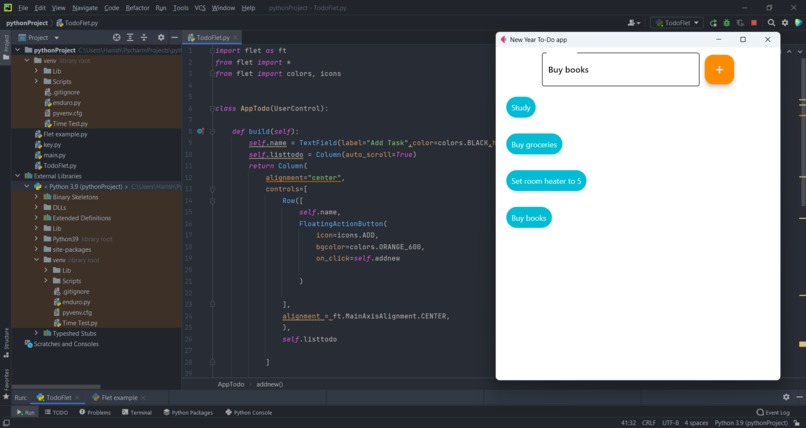Open Search Everywhere magnifier icon
806x428 pixels.
(x=771, y=23)
